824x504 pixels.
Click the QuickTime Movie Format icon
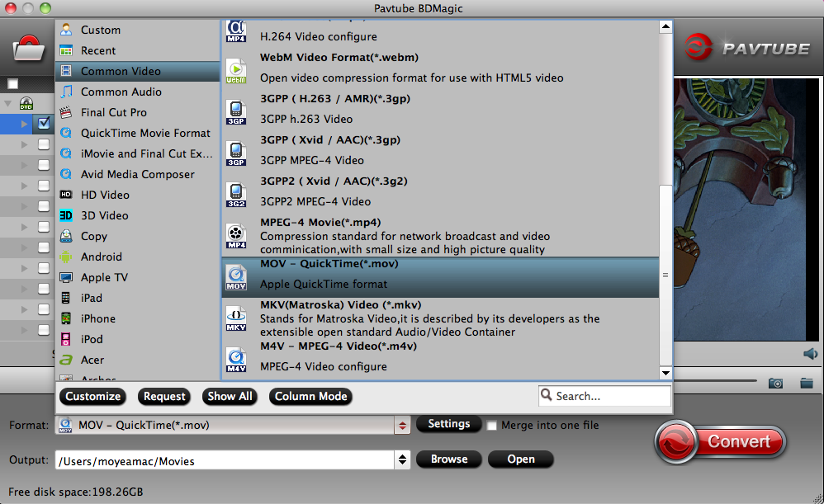tap(66, 133)
